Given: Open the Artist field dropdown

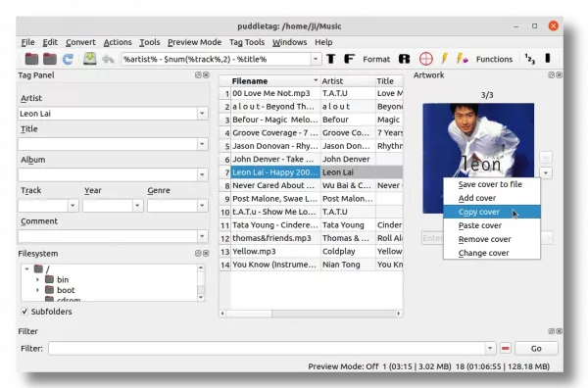Looking at the screenshot, I should coord(202,114).
